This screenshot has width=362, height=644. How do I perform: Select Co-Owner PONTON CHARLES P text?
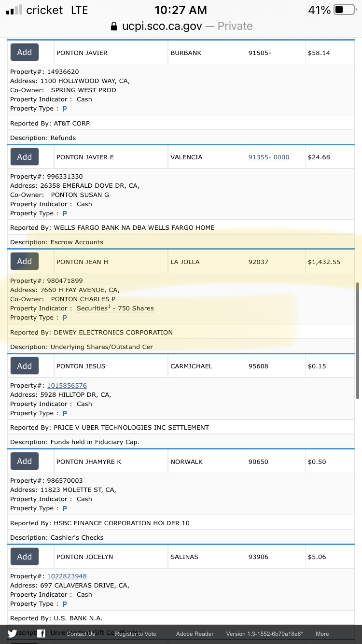83,299
